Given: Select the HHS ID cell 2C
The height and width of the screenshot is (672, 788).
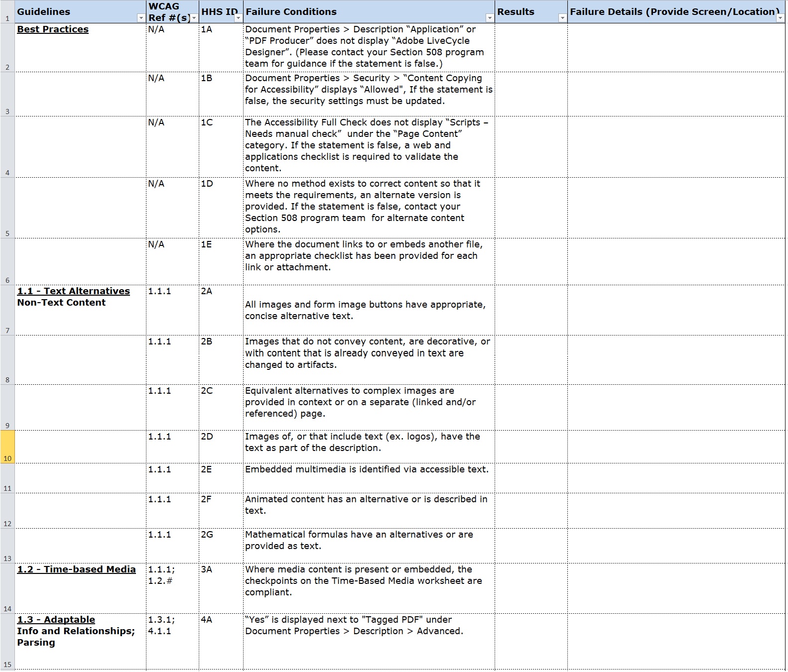Looking at the screenshot, I should 221,407.
